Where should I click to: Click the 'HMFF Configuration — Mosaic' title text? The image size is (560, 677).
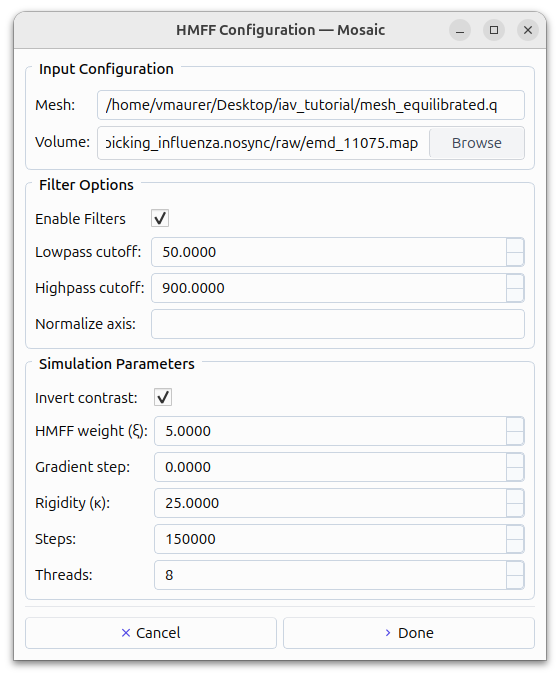pos(280,30)
